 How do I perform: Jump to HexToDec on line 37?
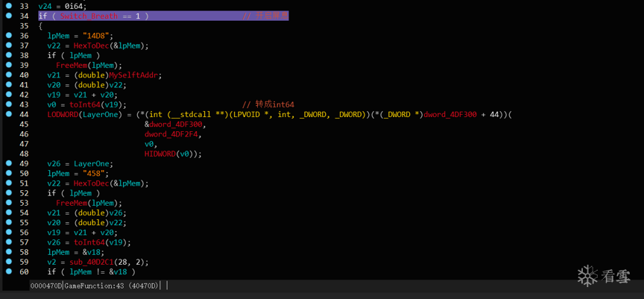click(90, 46)
